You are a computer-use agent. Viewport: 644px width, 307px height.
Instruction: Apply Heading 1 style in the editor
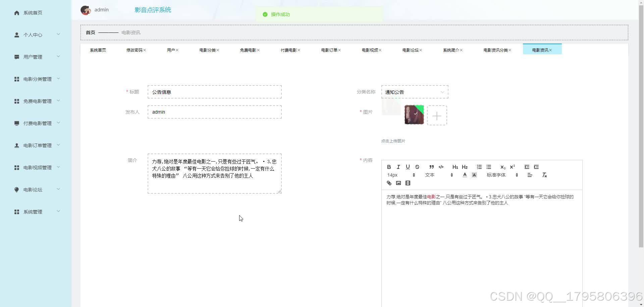[455, 167]
